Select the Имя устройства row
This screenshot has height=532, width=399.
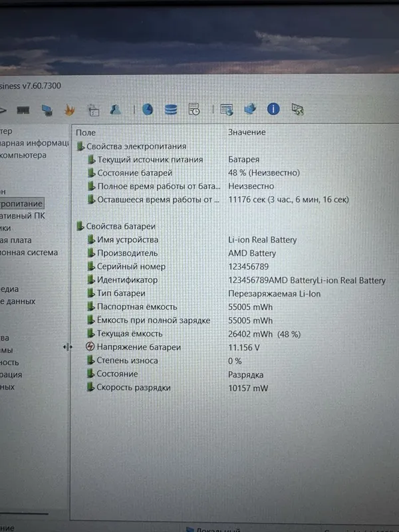[x=192, y=239]
